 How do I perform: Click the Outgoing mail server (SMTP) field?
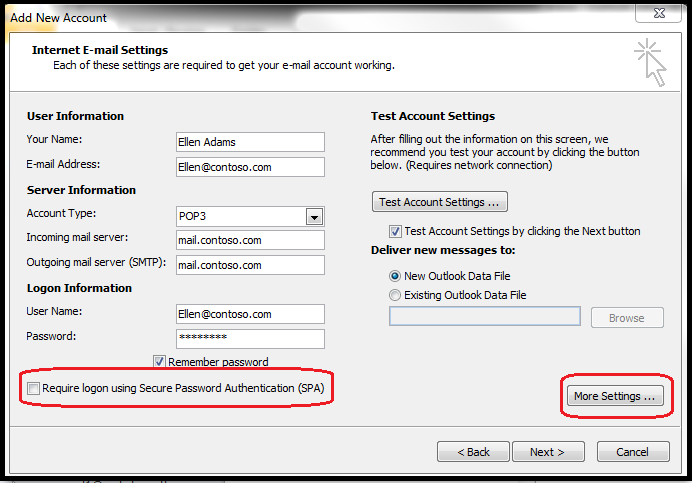pos(250,265)
